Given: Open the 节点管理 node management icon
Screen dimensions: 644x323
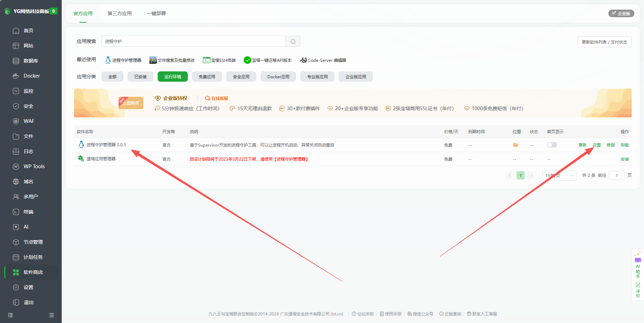Looking at the screenshot, I should coord(16,242).
